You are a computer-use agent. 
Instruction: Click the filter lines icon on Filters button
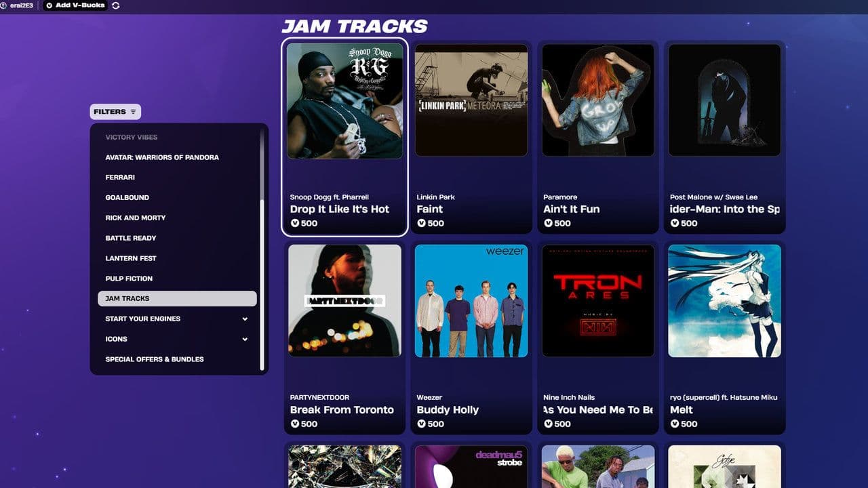point(133,112)
